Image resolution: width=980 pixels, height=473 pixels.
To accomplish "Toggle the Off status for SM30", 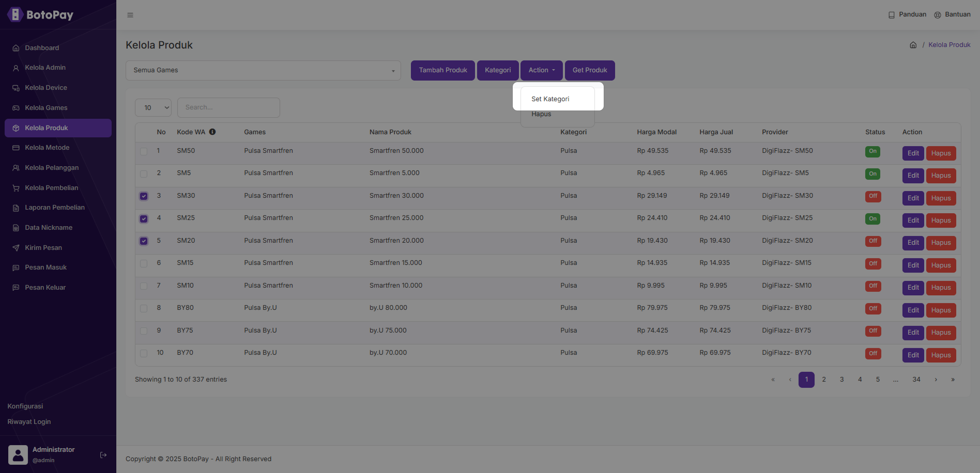I will tap(873, 196).
